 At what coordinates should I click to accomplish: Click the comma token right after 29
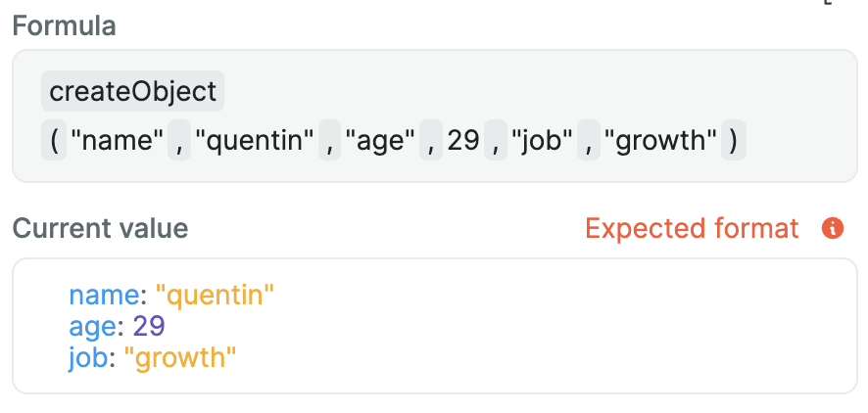tap(496, 142)
